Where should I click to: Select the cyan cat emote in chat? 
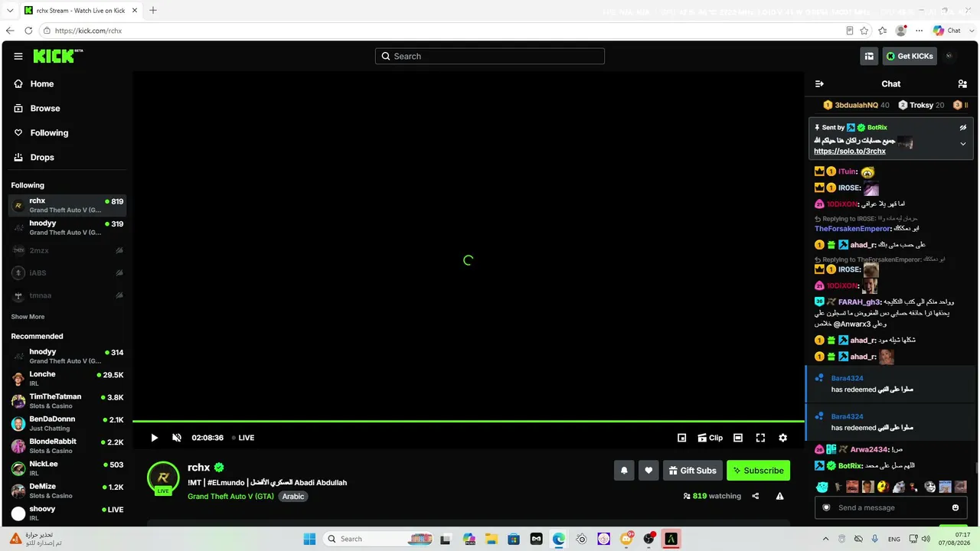(x=822, y=487)
